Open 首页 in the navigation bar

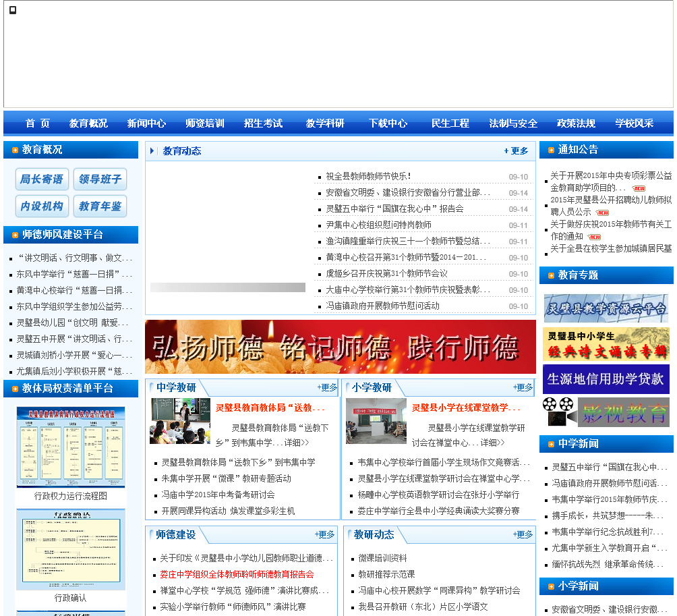pyautogui.click(x=38, y=123)
